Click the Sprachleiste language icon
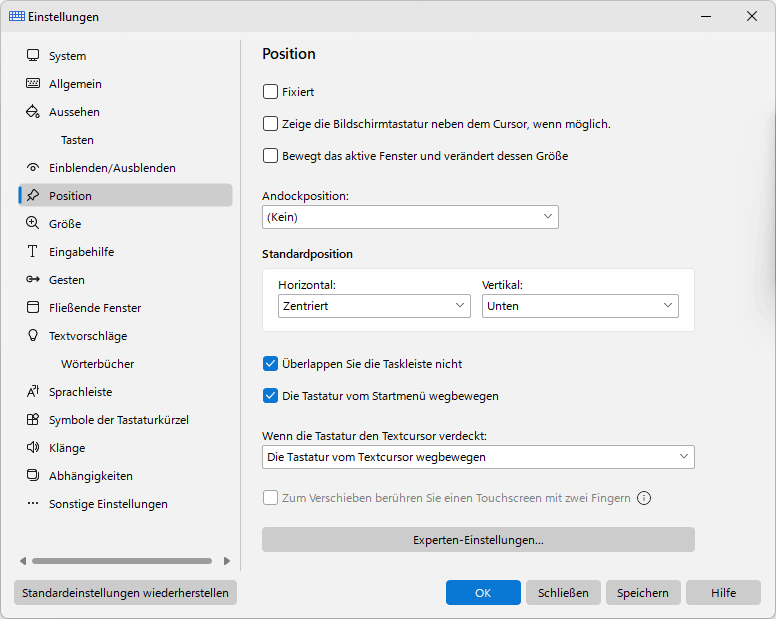This screenshot has width=776, height=619. (33, 391)
